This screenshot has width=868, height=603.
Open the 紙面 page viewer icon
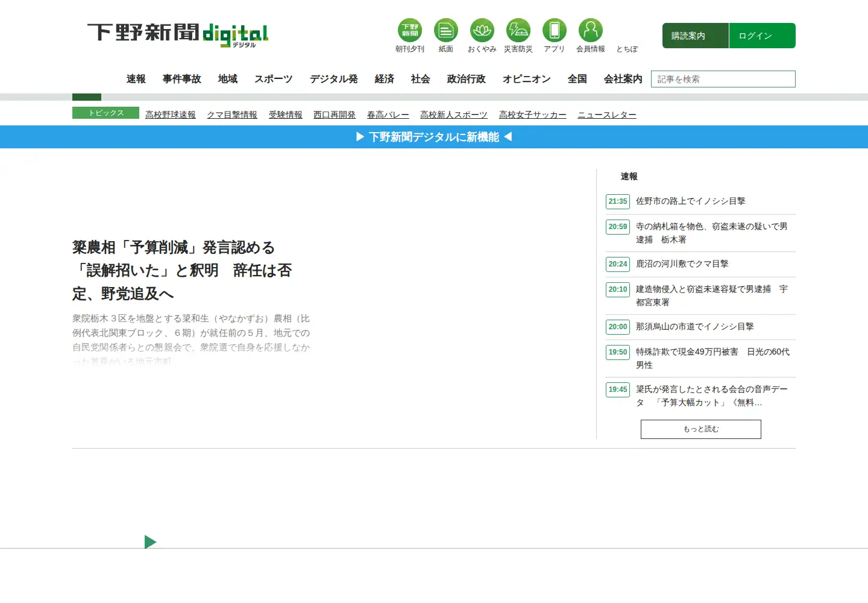pos(446,30)
